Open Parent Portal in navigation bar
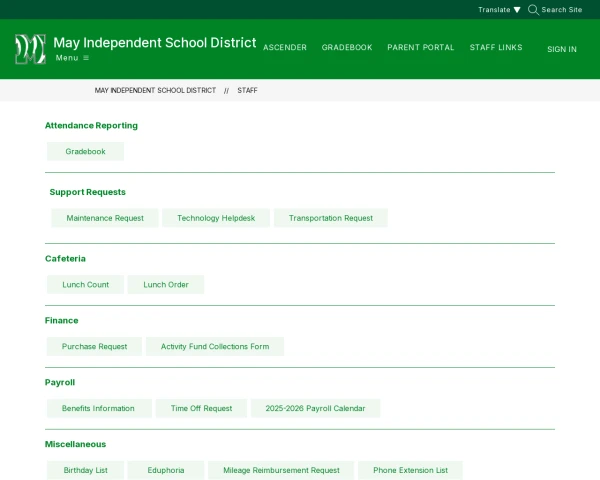The width and height of the screenshot is (600, 480). pyautogui.click(x=420, y=48)
